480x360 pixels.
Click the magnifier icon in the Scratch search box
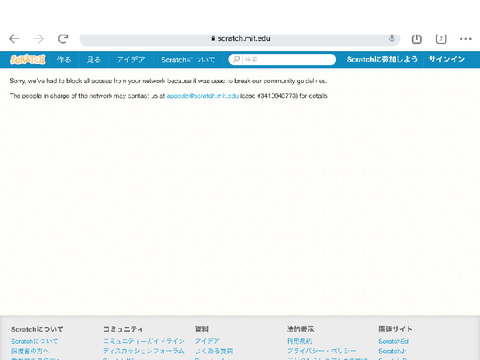236,59
